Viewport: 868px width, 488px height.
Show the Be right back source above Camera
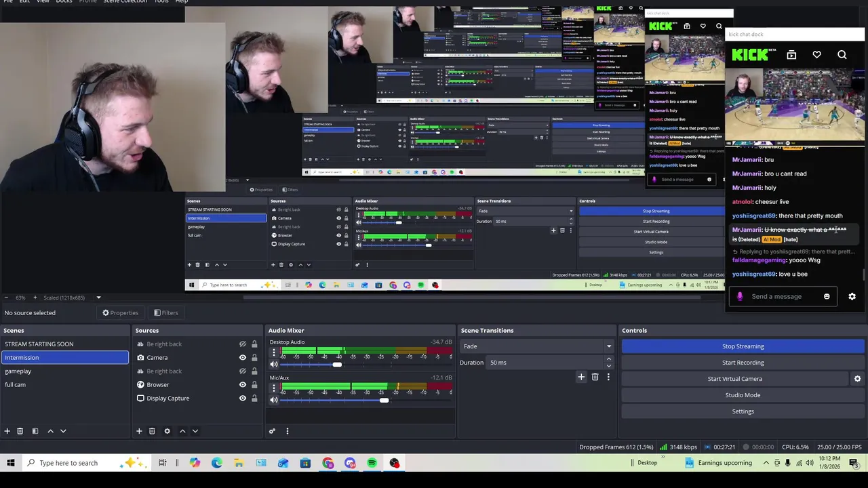[243, 344]
